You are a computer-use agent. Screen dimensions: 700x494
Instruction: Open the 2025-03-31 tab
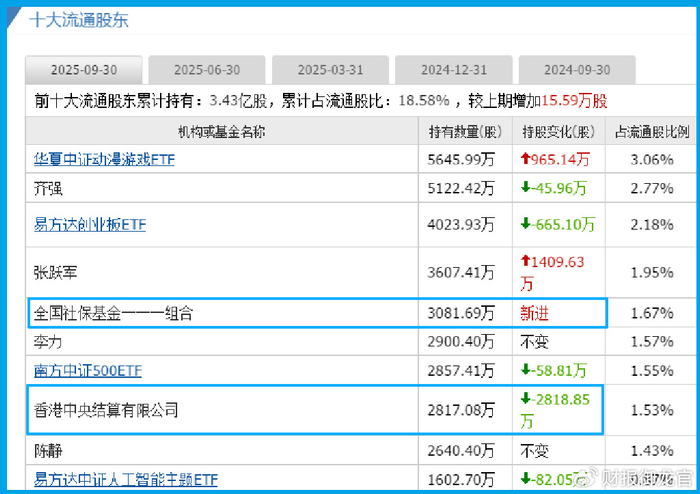330,70
